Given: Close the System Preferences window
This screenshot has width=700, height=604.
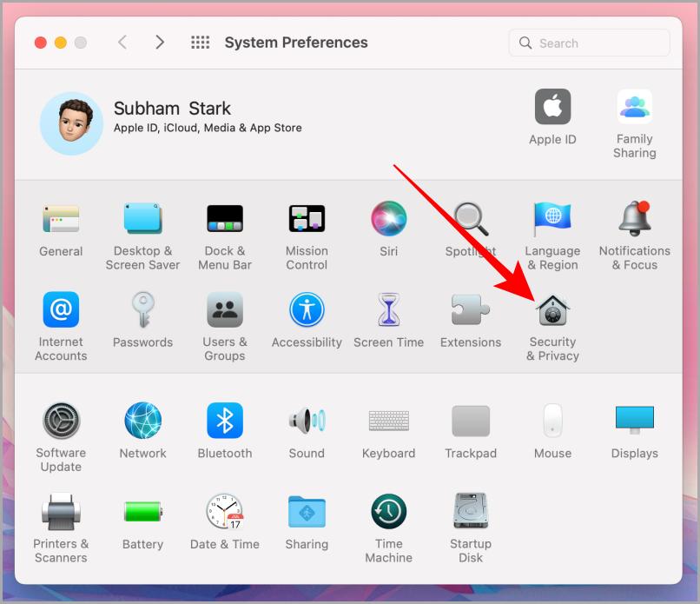Looking at the screenshot, I should [x=41, y=43].
